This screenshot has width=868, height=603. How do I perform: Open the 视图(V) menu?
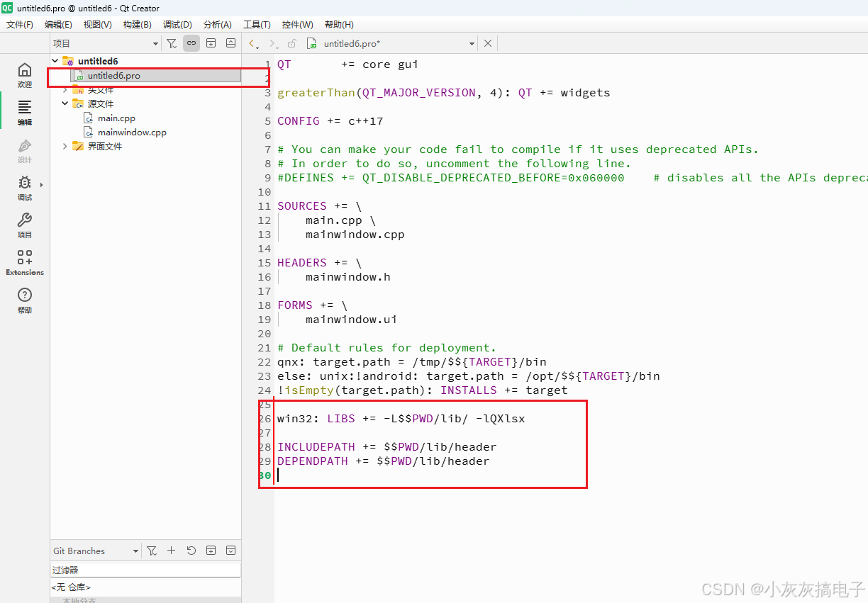[97, 24]
